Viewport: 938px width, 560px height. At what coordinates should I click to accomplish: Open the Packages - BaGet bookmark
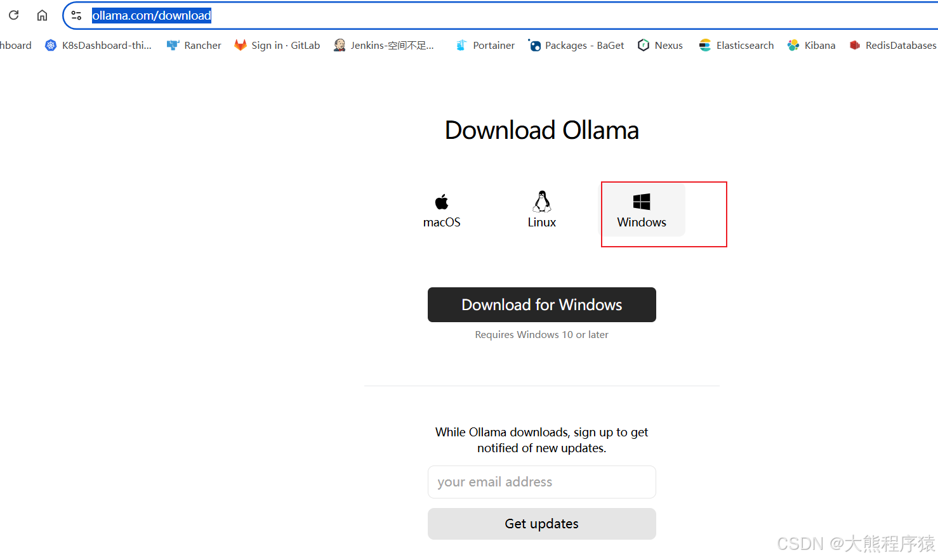click(x=576, y=45)
